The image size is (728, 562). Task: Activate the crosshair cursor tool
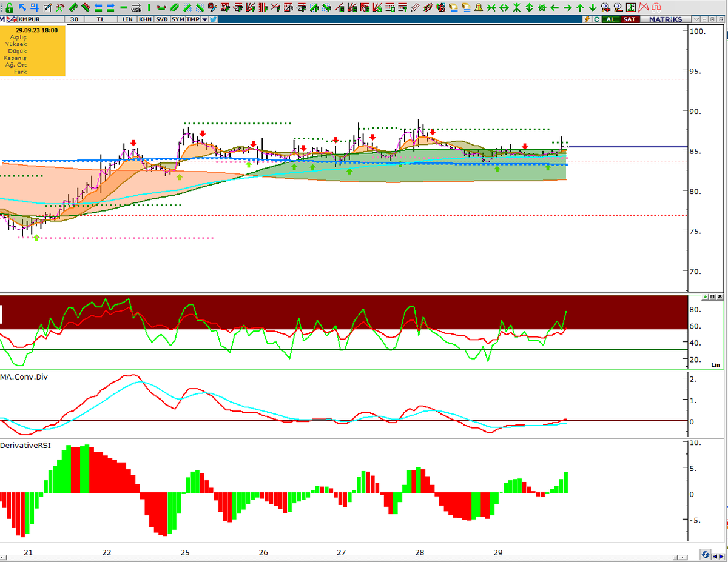coord(35,8)
